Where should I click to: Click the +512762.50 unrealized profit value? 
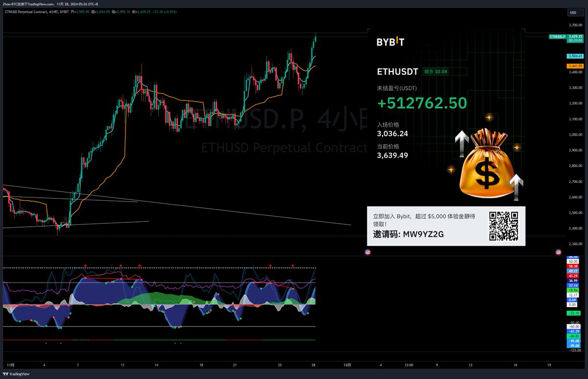point(422,103)
